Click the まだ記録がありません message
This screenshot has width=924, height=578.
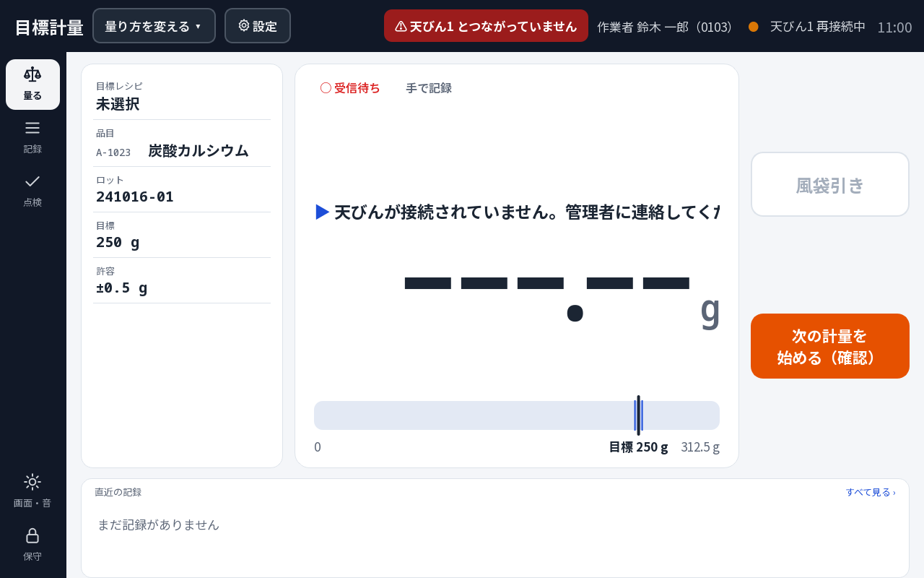point(158,525)
